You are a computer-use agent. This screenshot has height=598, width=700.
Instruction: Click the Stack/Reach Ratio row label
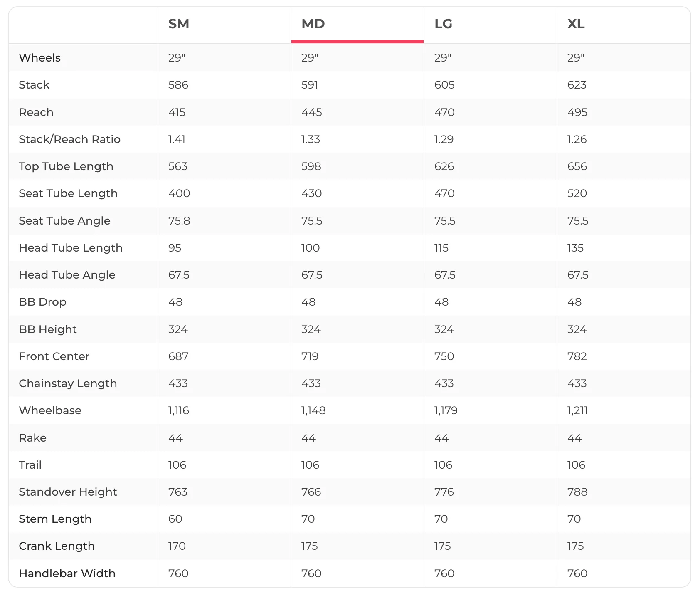[70, 139]
